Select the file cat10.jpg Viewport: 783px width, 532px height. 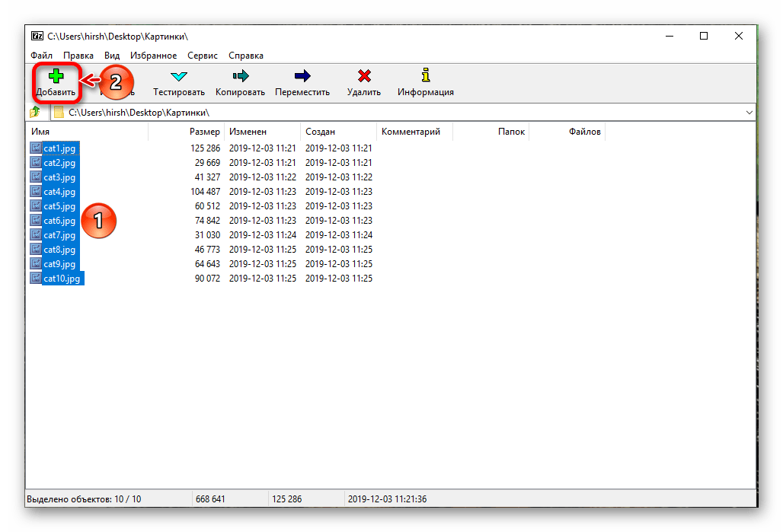coord(62,279)
